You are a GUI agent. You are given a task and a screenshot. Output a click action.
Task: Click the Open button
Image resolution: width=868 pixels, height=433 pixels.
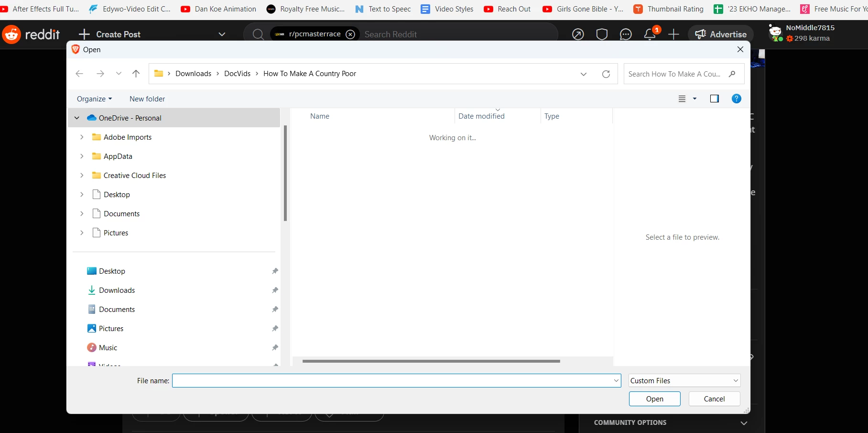click(x=654, y=399)
